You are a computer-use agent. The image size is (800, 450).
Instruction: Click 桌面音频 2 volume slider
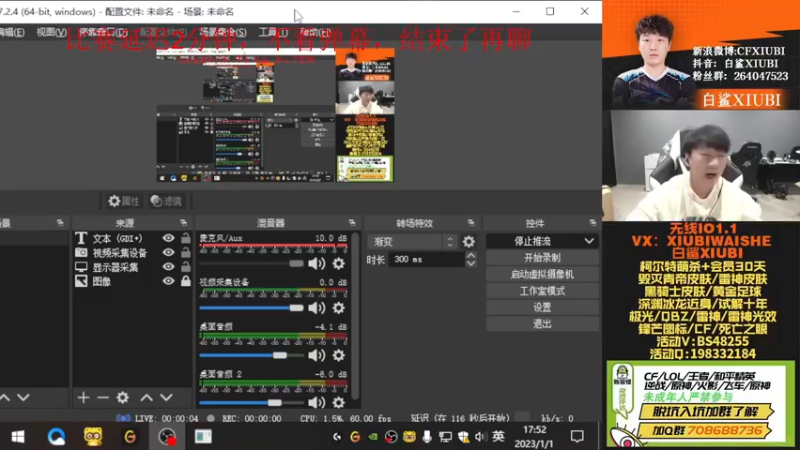251,403
